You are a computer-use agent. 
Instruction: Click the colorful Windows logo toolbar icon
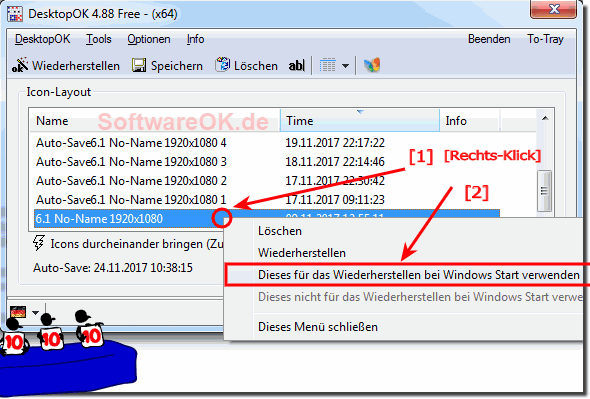tap(372, 65)
